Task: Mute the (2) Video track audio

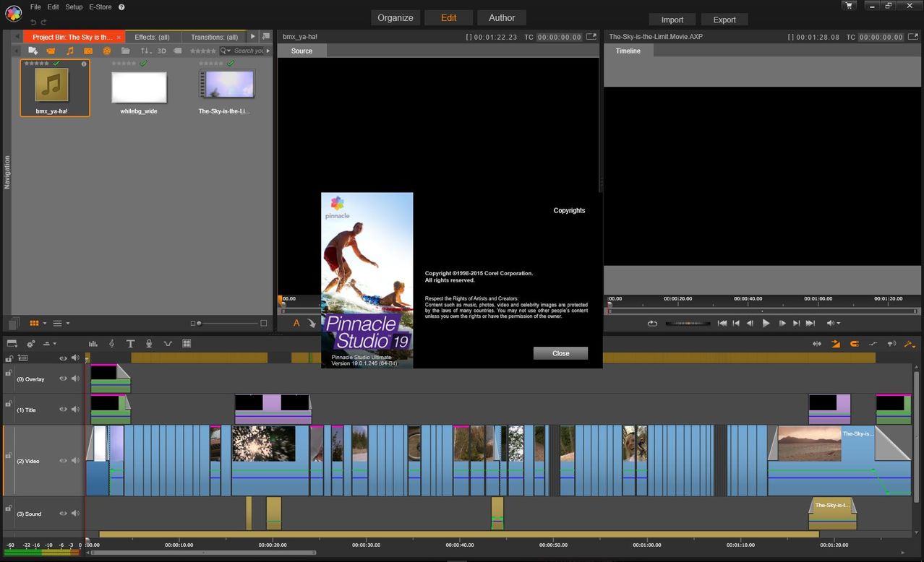Action: pyautogui.click(x=75, y=460)
